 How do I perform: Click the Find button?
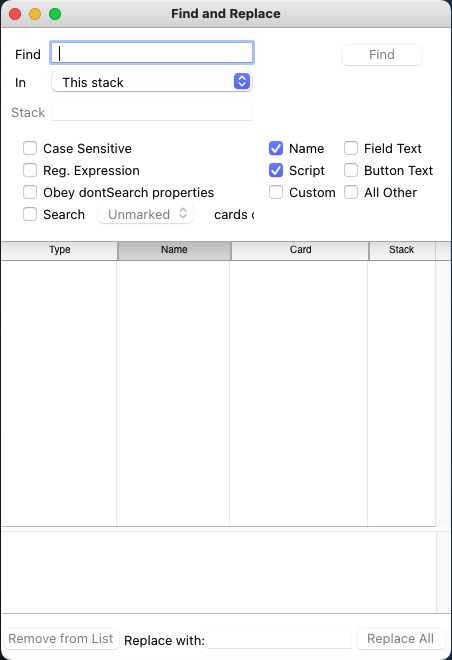pos(382,55)
